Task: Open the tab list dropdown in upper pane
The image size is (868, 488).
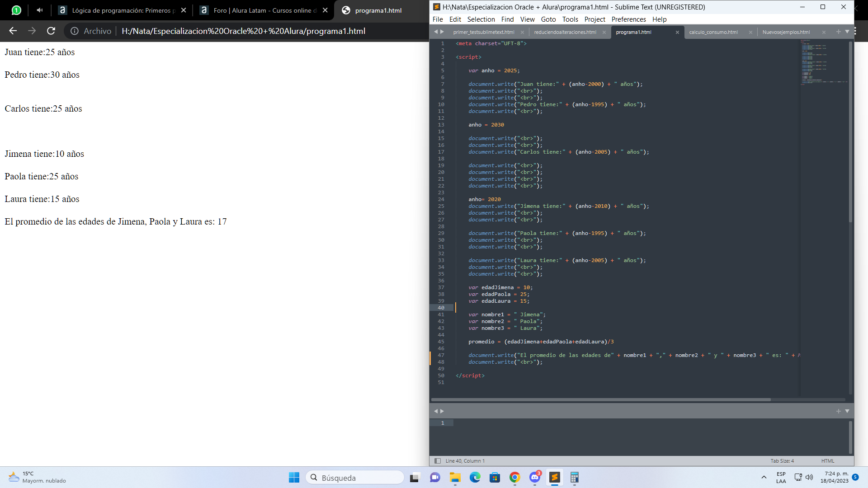Action: pos(847,32)
